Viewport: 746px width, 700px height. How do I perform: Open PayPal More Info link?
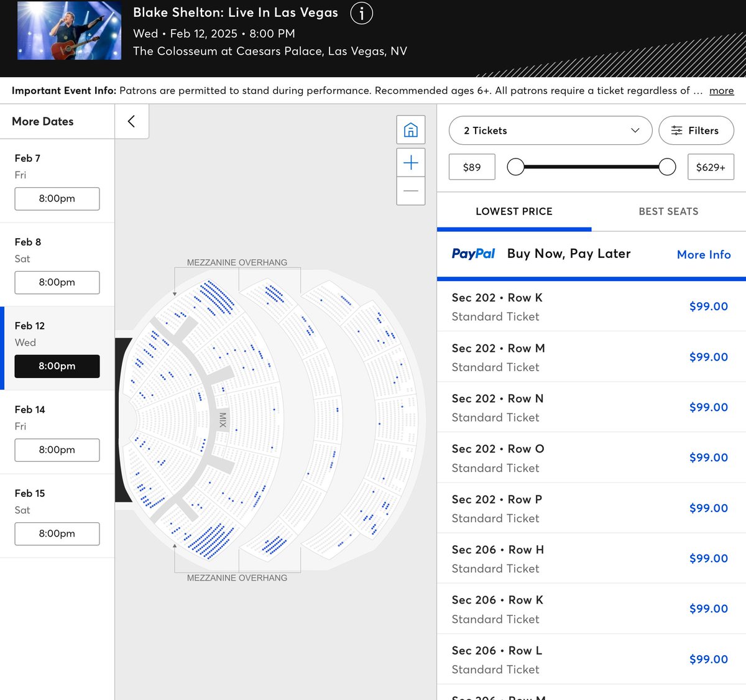[x=704, y=254]
